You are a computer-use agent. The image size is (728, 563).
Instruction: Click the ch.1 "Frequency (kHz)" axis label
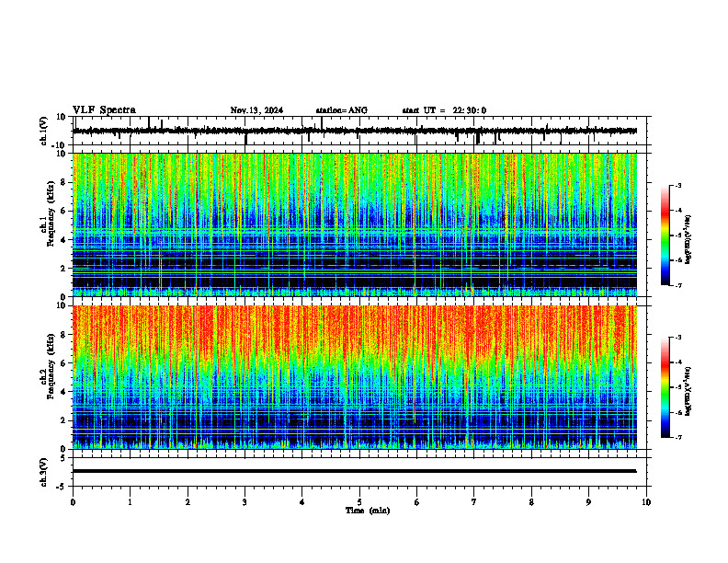pos(51,213)
